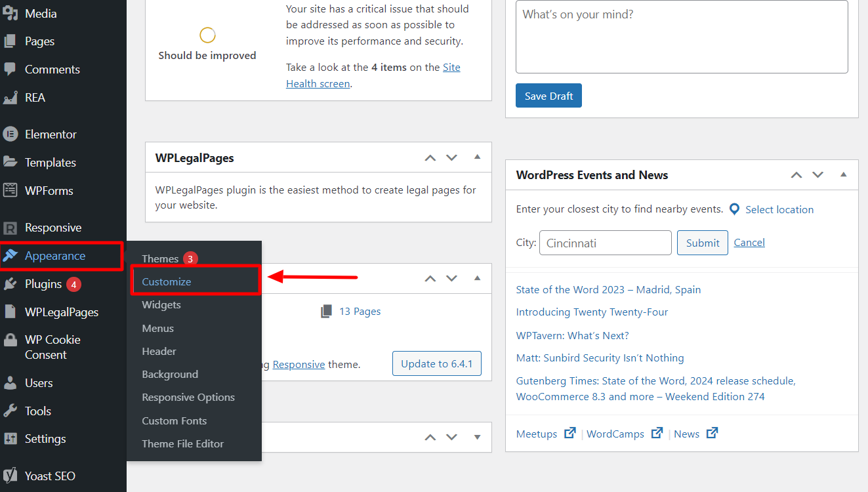Open Gutenberg Times State of the Word link

click(x=655, y=388)
